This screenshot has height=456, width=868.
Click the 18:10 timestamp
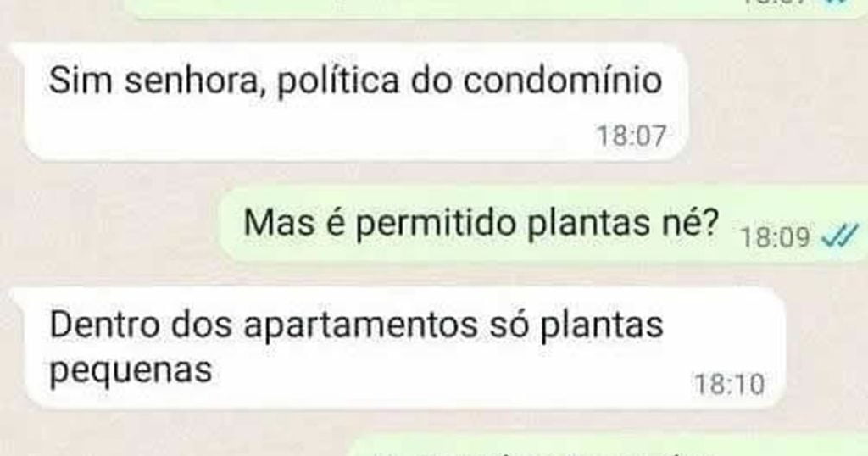(x=730, y=384)
